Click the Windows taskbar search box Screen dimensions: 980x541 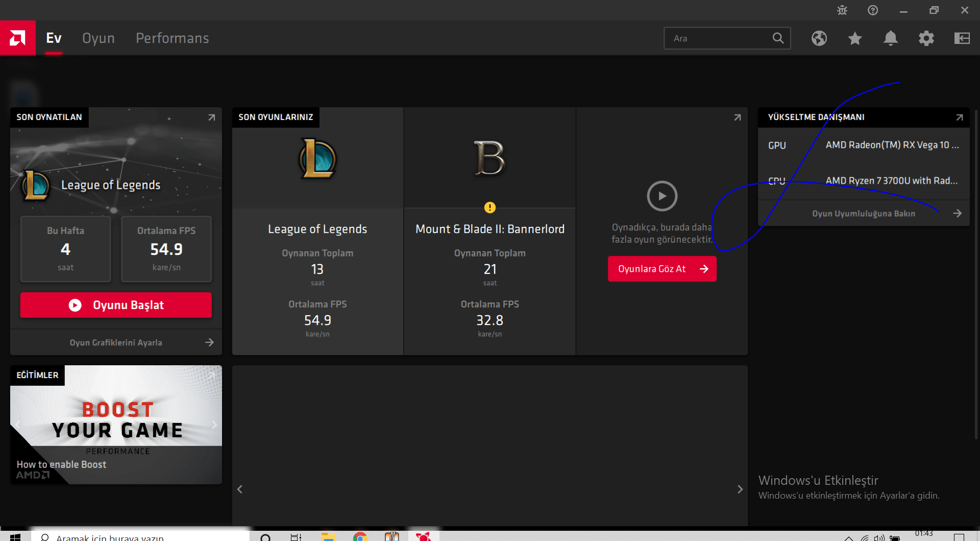pyautogui.click(x=140, y=536)
